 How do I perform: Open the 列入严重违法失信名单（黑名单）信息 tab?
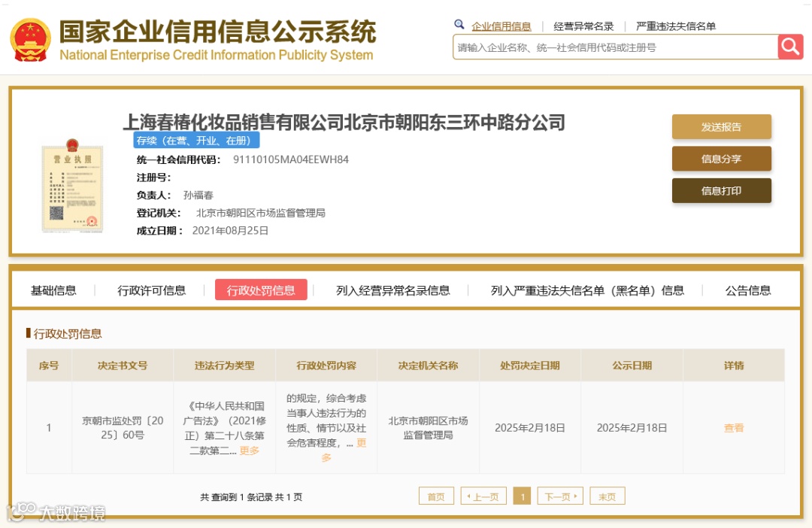coord(587,290)
